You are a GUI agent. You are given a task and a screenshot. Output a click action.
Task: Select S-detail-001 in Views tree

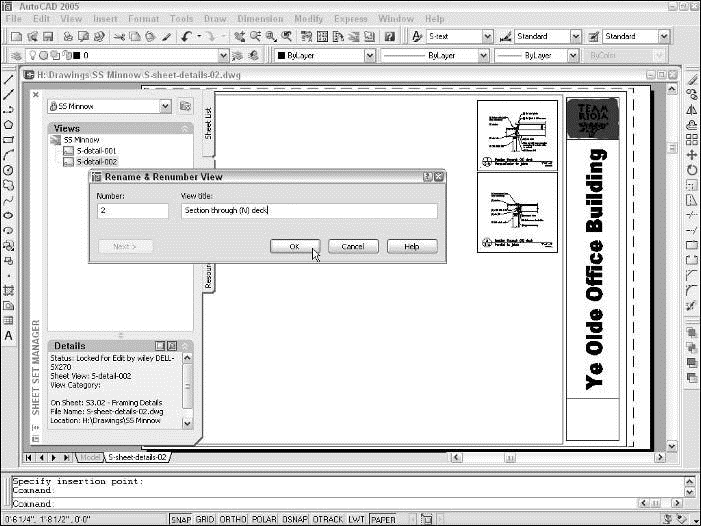click(96, 151)
